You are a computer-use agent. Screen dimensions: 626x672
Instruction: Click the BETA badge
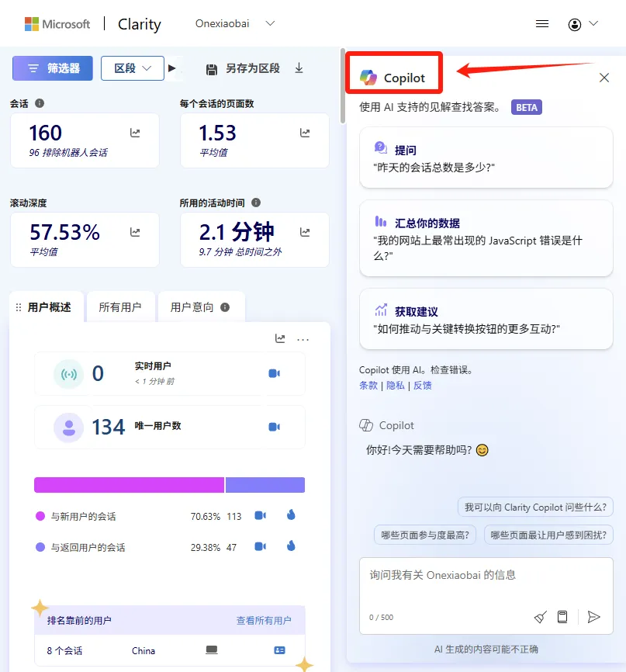click(527, 107)
